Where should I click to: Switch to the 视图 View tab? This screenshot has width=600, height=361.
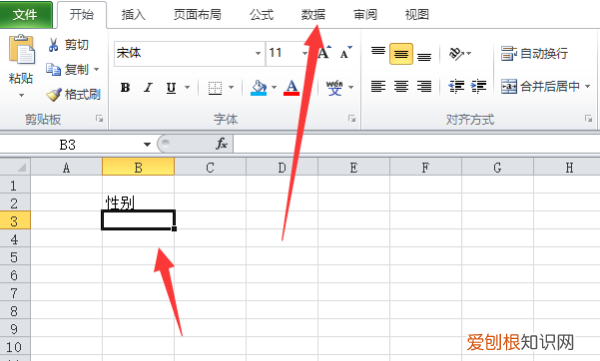417,15
